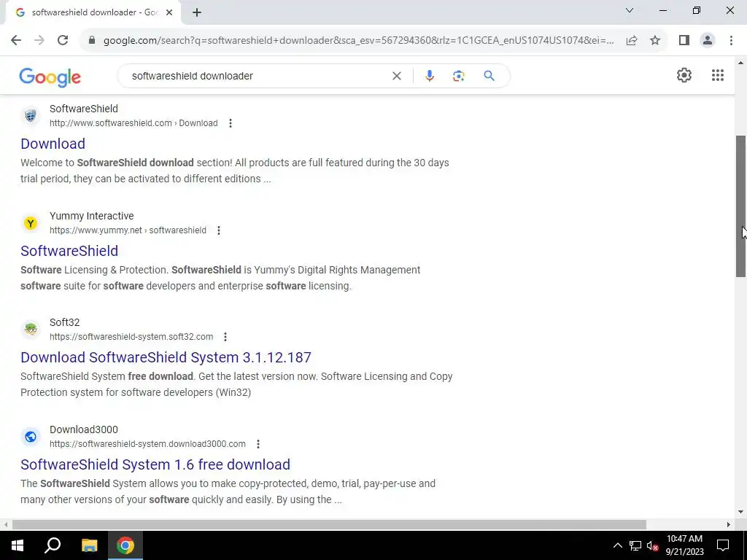Clear the search box text
Screen dimensions: 747x560
396,76
